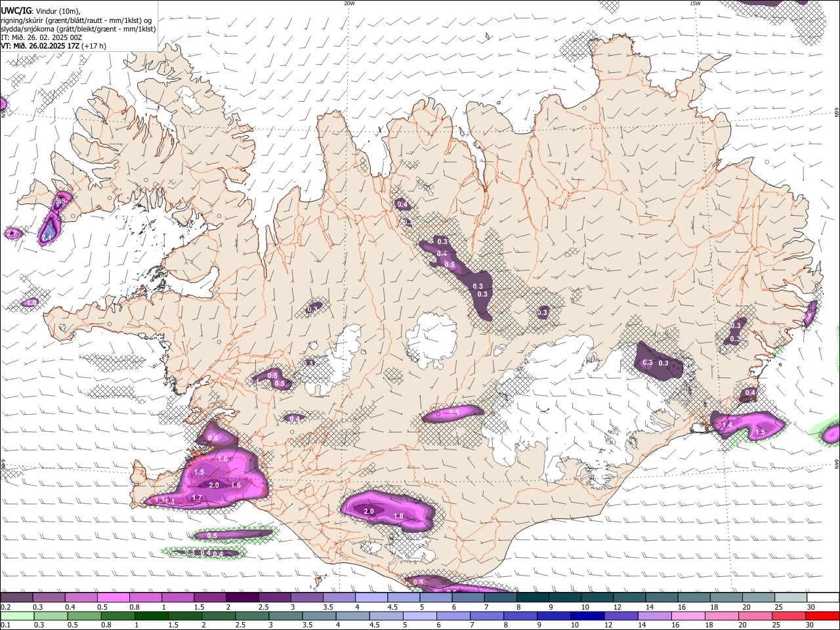This screenshot has height=630, width=840.
Task: Click the 20W longitude label
Action: pyautogui.click(x=349, y=3)
